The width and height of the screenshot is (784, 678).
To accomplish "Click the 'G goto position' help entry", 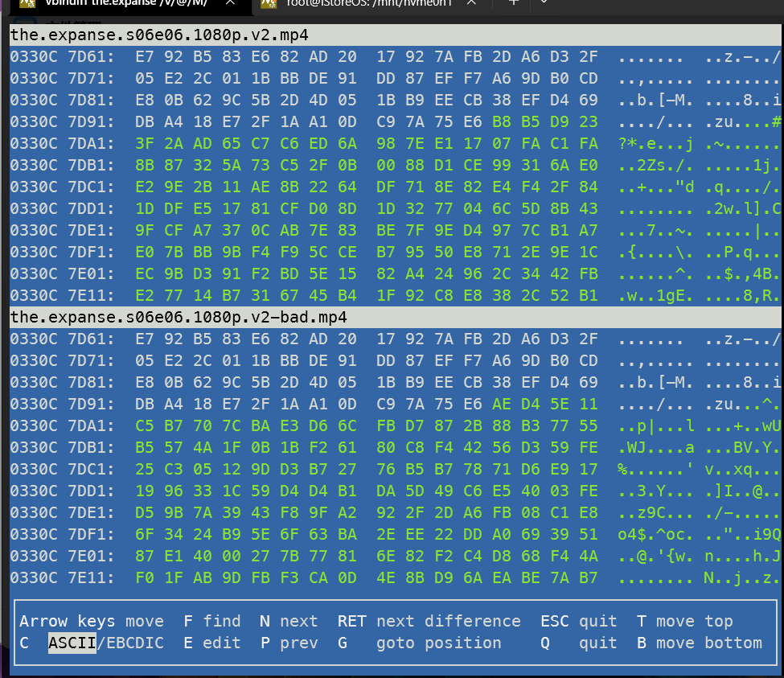I will coord(420,643).
